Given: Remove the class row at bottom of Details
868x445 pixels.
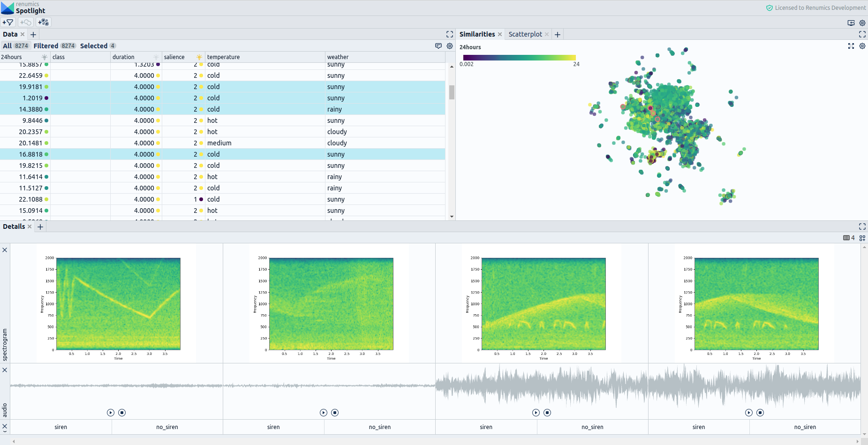Looking at the screenshot, I should [x=5, y=427].
